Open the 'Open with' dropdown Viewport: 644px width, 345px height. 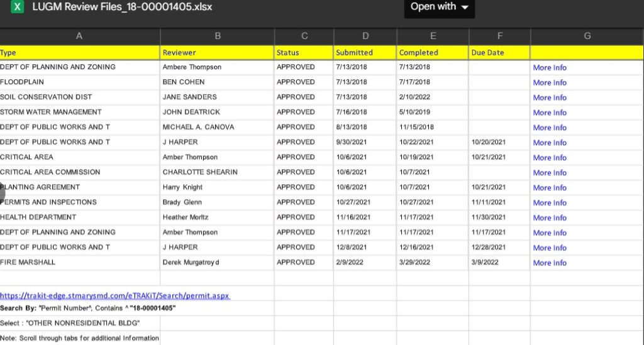pos(439,8)
